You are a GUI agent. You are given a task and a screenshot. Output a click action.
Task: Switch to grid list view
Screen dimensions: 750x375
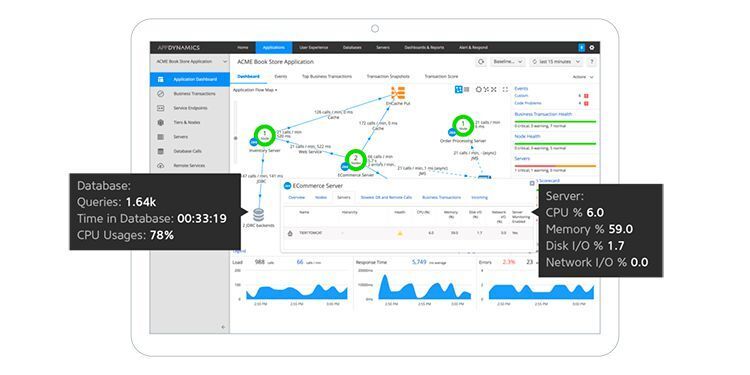point(467,89)
